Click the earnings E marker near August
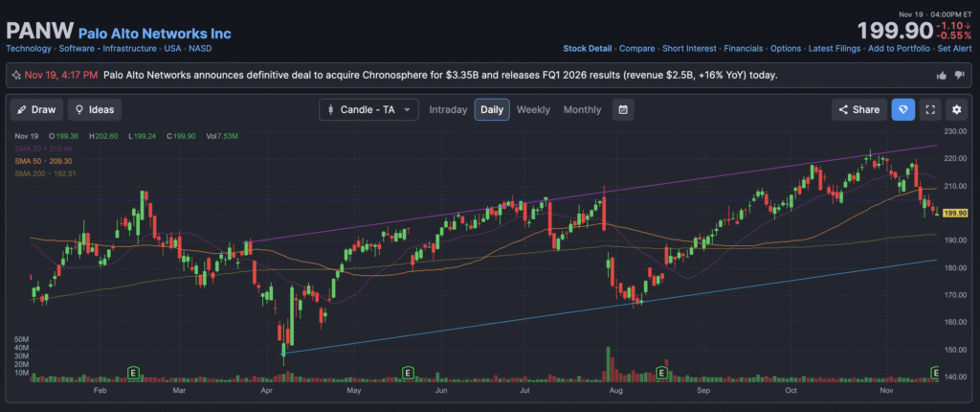Screen dimensions: 980x412 click(661, 371)
